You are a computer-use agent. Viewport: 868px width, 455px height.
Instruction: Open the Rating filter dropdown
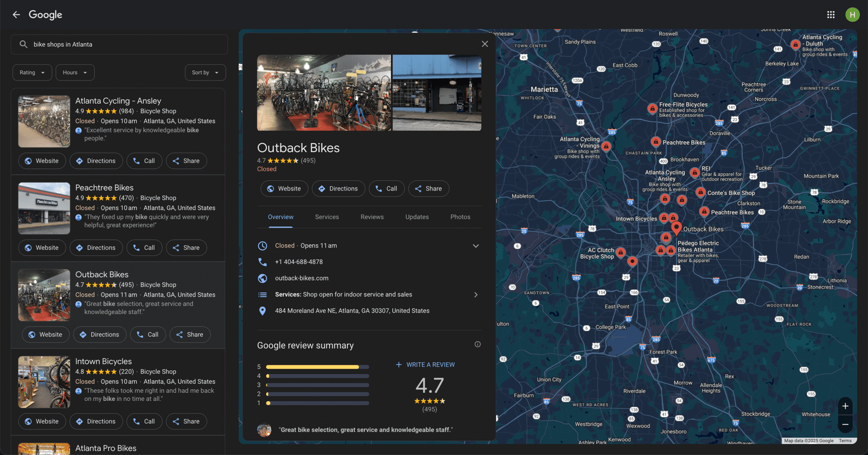(33, 72)
